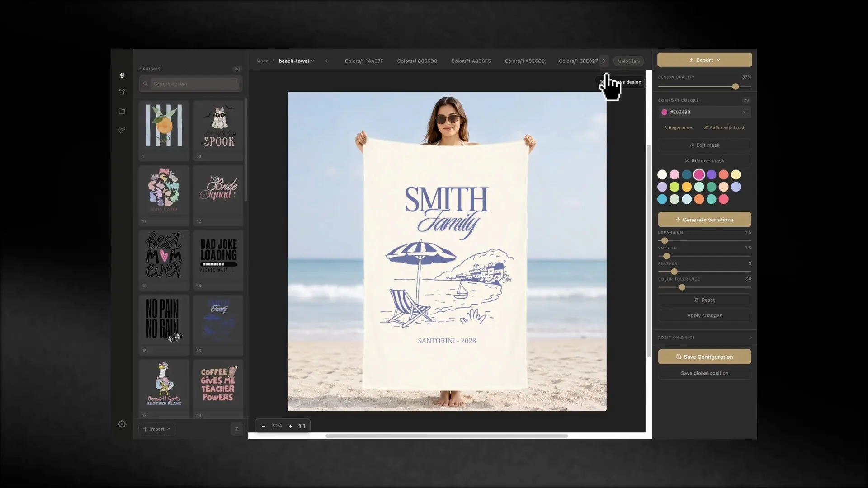The width and height of the screenshot is (868, 488).
Task: Click the upload icon next to Import
Action: [237, 429]
